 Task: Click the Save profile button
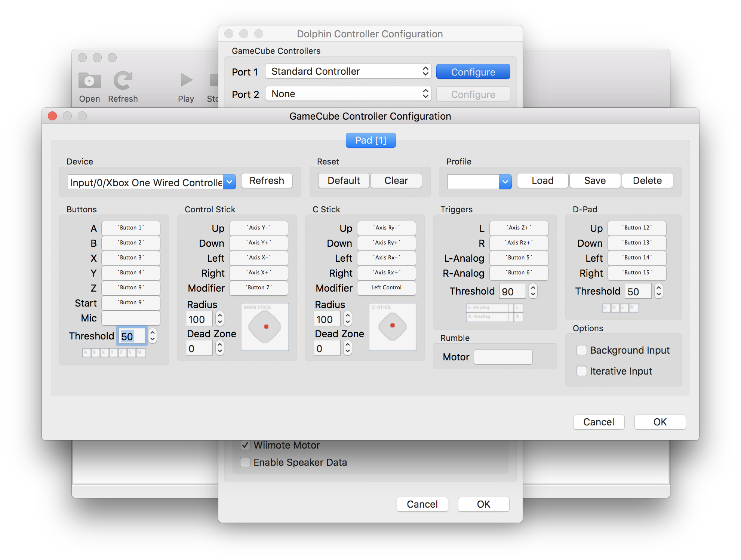(x=595, y=181)
